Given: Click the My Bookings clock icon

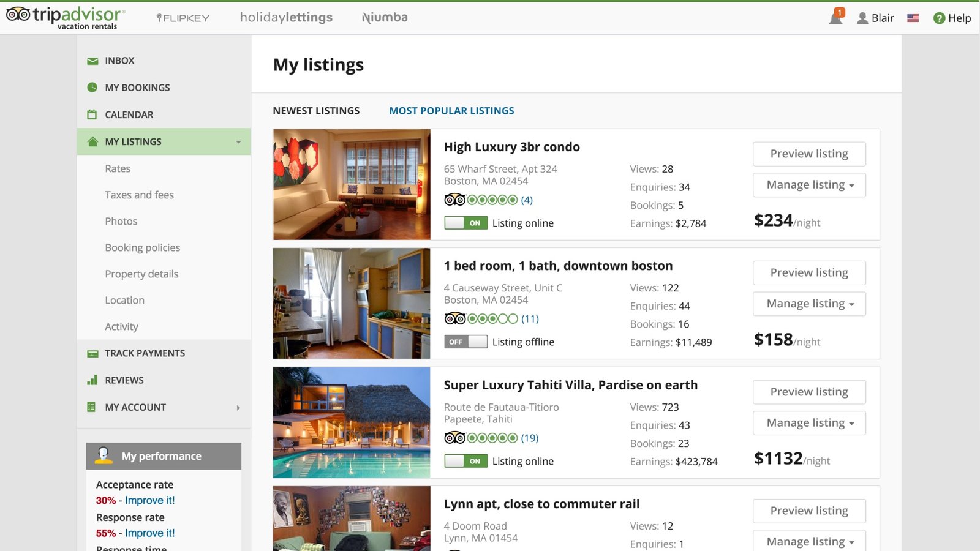Looking at the screenshot, I should tap(92, 88).
